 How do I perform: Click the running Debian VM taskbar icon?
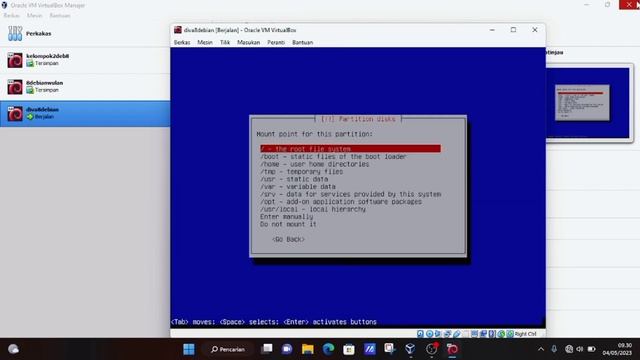point(452,349)
